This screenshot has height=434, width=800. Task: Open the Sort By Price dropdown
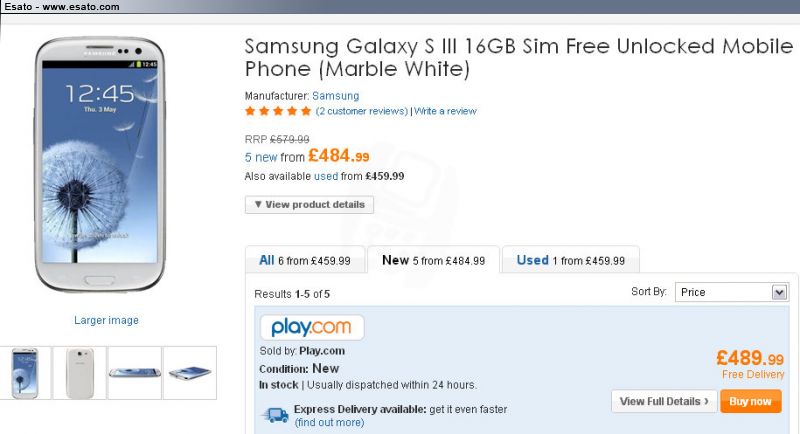click(731, 292)
